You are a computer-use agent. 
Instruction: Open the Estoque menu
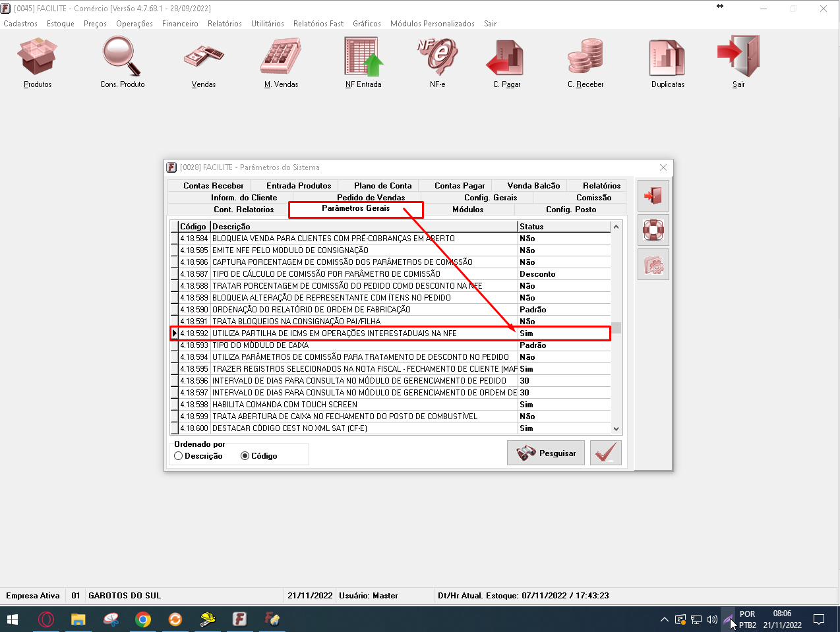(61, 24)
